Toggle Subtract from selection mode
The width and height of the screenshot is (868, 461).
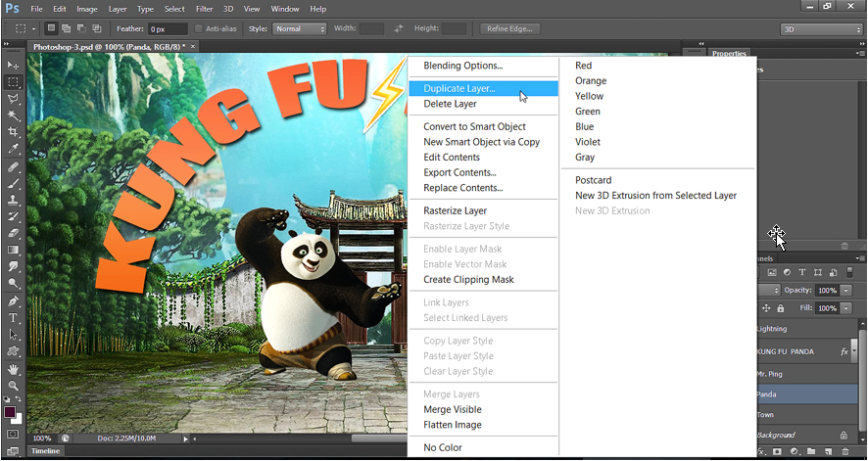[x=81, y=28]
